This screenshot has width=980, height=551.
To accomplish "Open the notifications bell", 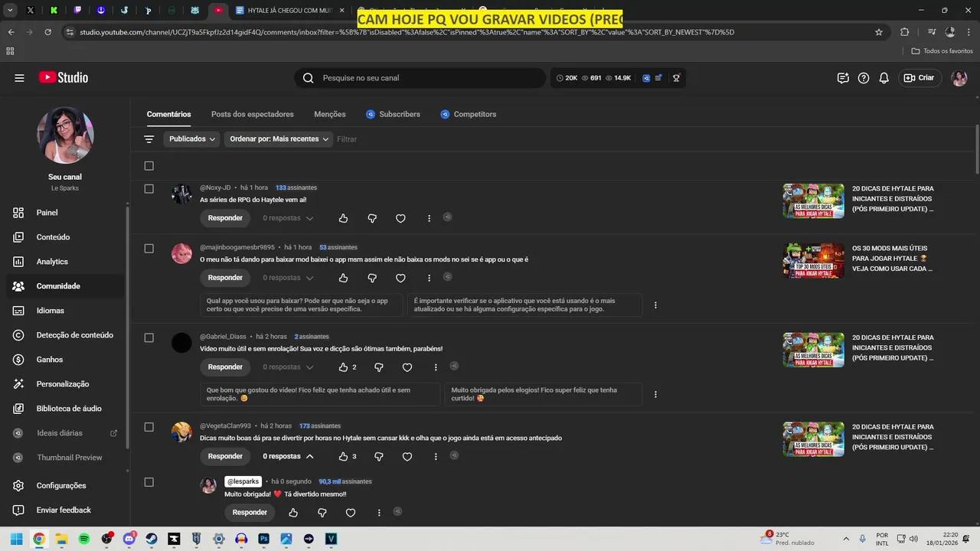I will click(884, 78).
